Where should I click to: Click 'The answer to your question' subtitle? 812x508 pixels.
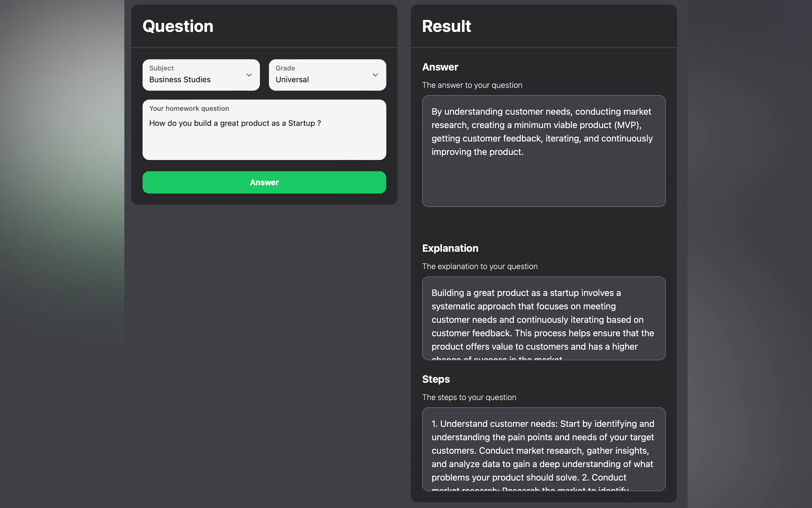472,85
